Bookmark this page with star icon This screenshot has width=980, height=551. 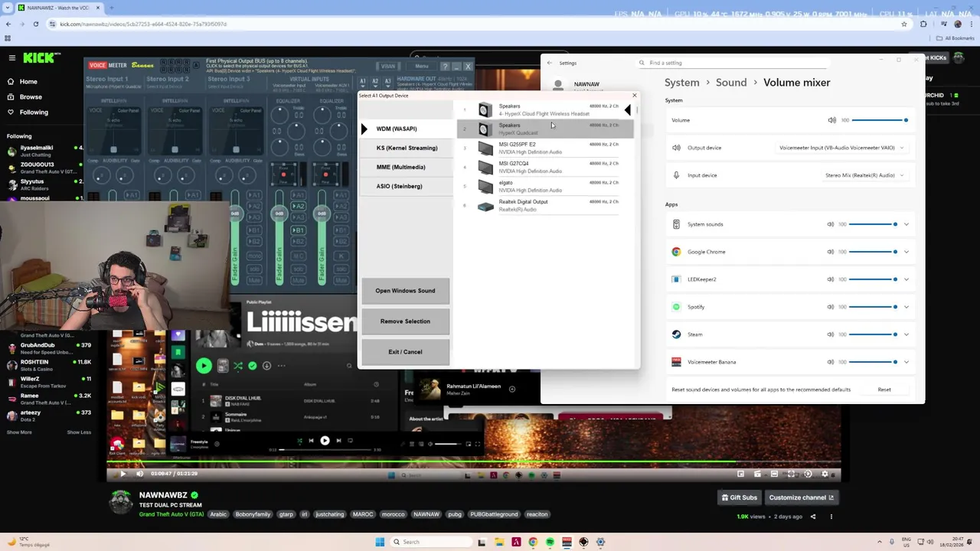point(904,24)
